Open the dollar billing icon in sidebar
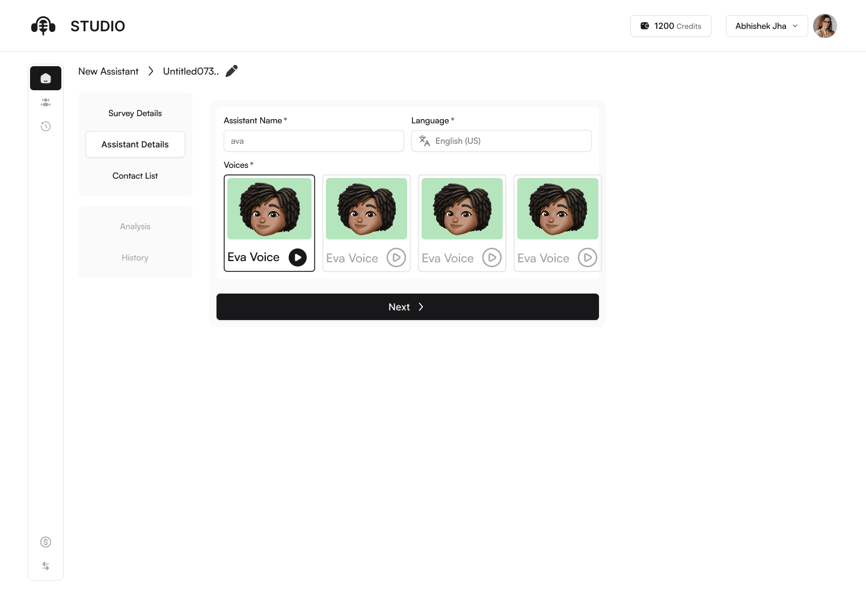This screenshot has width=866, height=616. pos(46,542)
